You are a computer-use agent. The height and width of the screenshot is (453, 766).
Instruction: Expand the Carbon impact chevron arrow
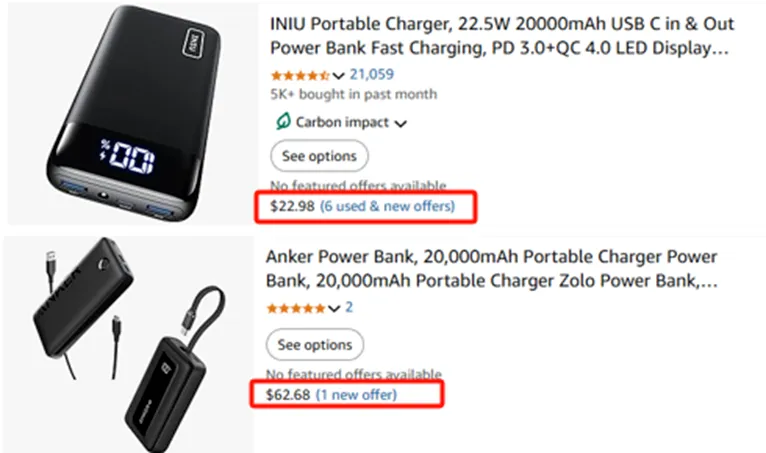click(x=401, y=124)
